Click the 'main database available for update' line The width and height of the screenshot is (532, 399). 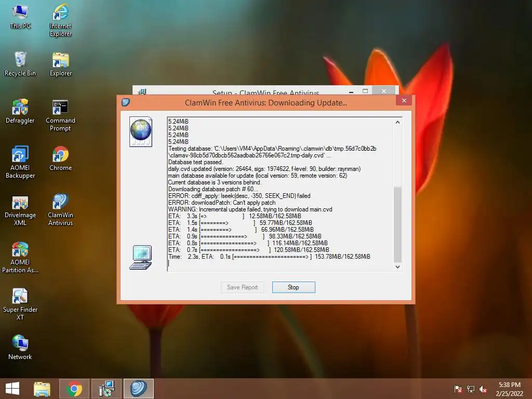[x=258, y=176]
